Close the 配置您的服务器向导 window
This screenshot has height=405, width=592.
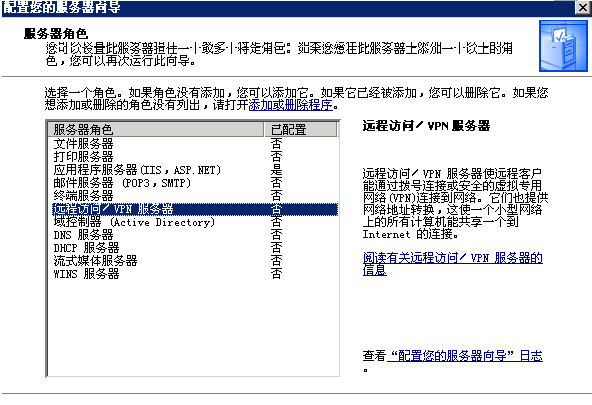[x=583, y=8]
